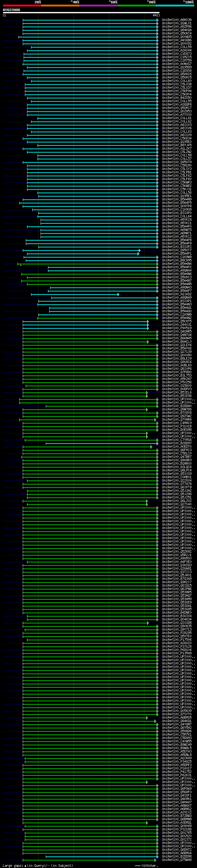This screenshot has height=868, width=197.
Task: Select hit label UniRef100_Q5CHT5
Action: tap(177, 321)
